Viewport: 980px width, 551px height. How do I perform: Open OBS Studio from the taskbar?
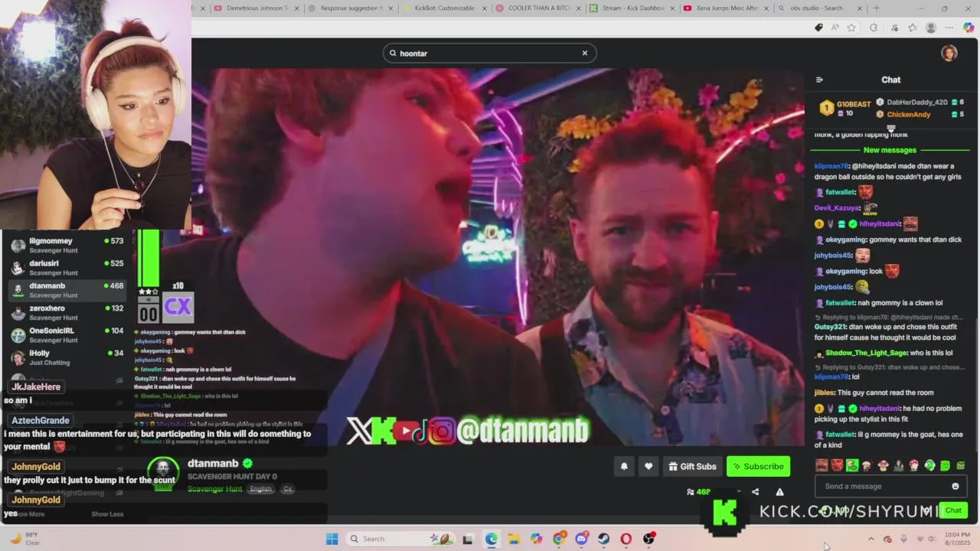click(x=649, y=539)
